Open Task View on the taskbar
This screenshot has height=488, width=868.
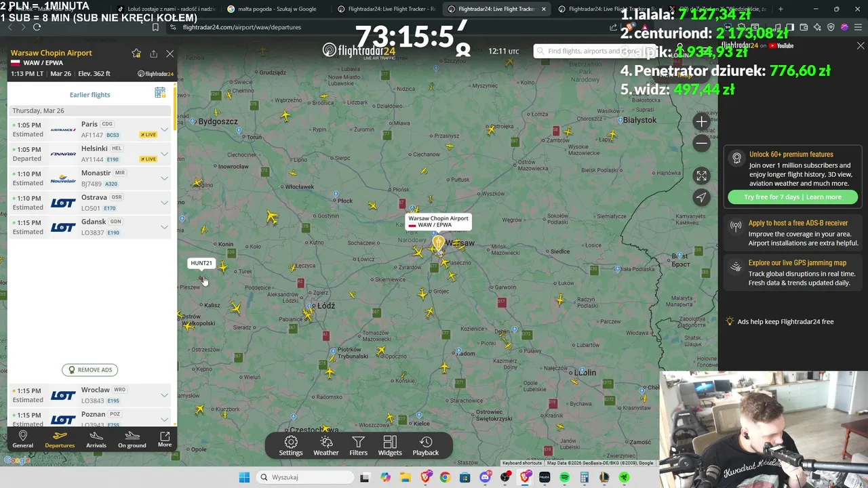coord(364,477)
